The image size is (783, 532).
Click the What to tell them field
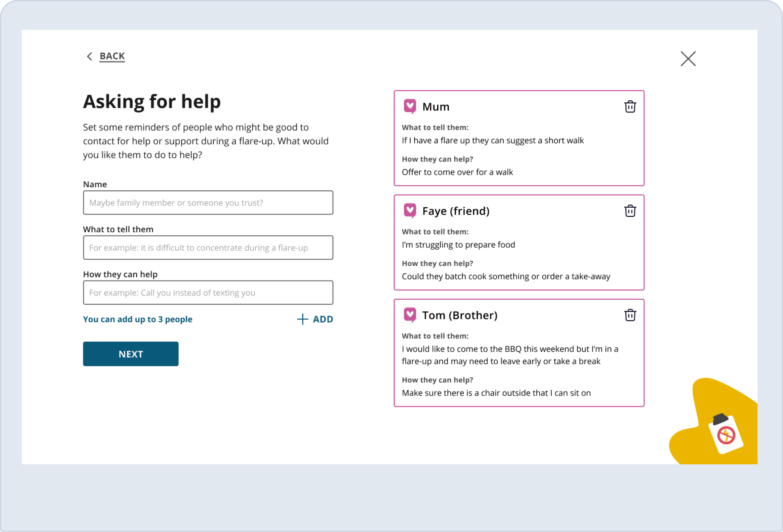point(208,248)
